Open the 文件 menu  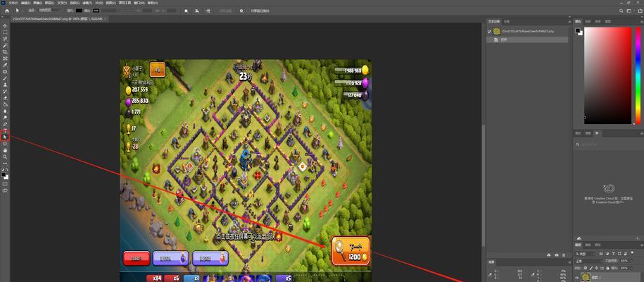(x=13, y=3)
